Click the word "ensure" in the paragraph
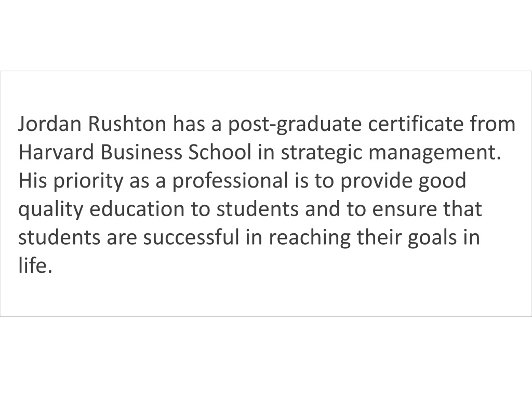Screen dimensions: 532x399 [404, 210]
